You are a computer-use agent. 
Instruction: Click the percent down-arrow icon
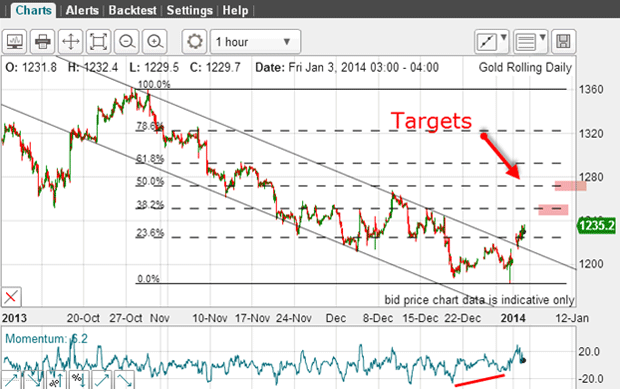pyautogui.click(x=78, y=380)
